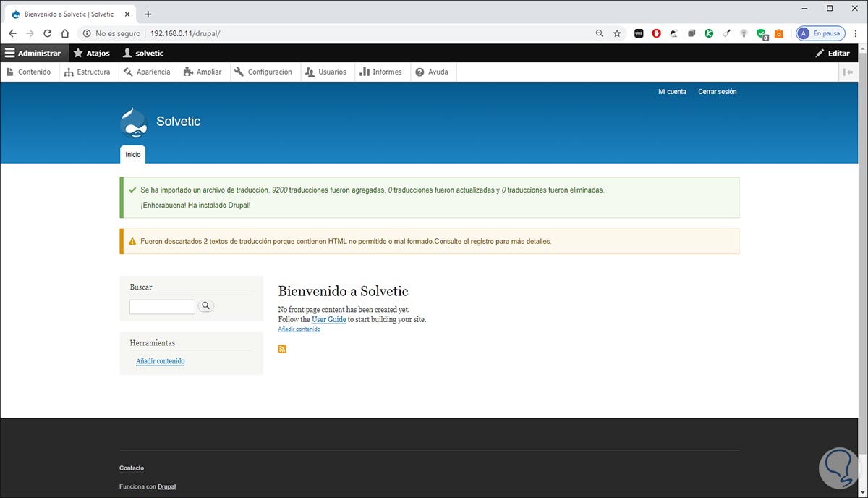Open the Usuarios admin menu
The image size is (868, 498).
(x=326, y=72)
